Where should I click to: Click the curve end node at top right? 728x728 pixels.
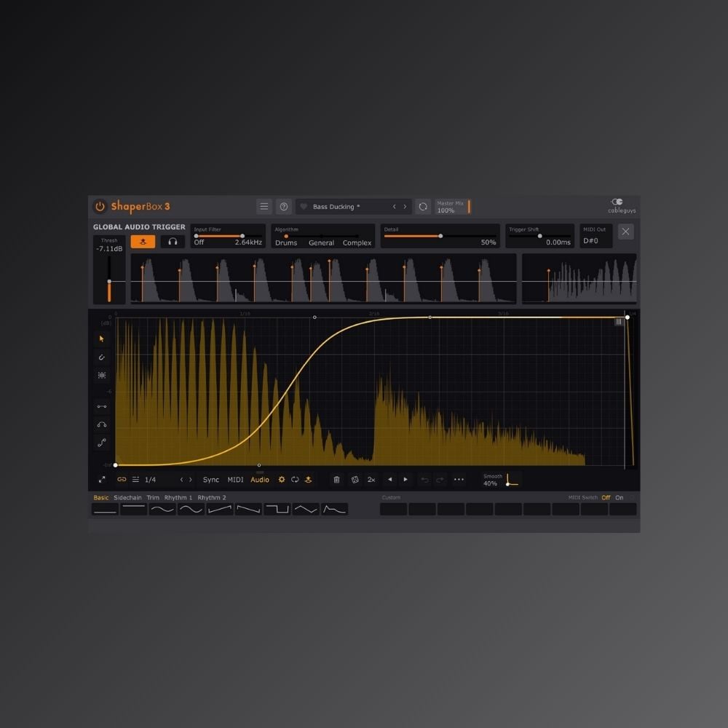[628, 317]
